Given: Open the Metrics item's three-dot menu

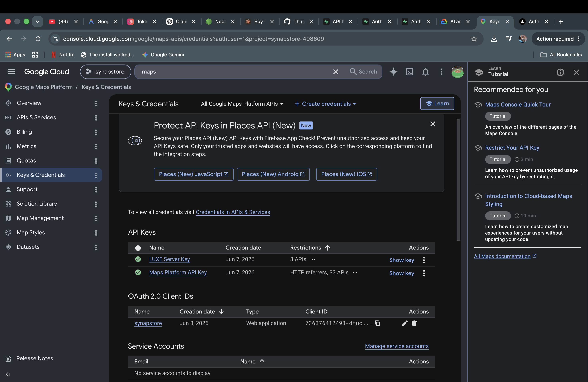Looking at the screenshot, I should click(x=96, y=147).
